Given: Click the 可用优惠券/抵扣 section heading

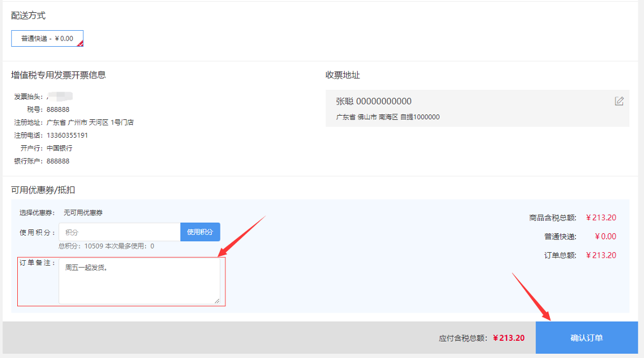Looking at the screenshot, I should (43, 190).
